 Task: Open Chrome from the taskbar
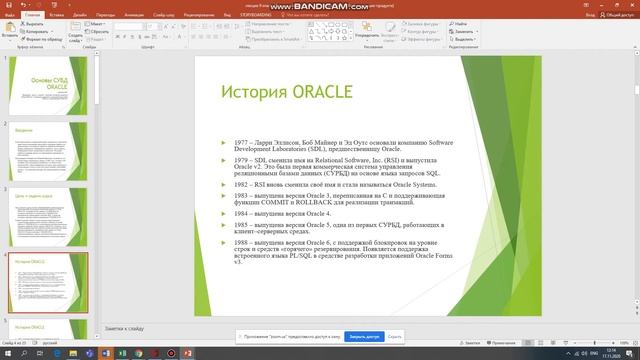click(x=139, y=353)
